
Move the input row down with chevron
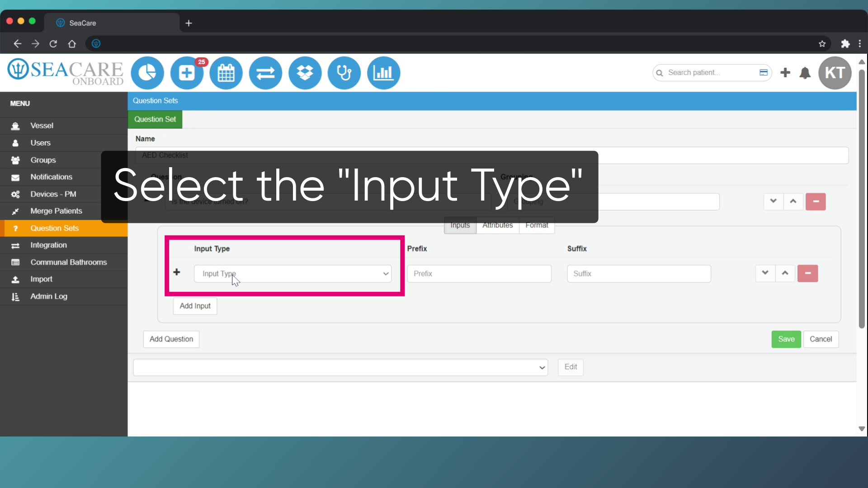765,273
